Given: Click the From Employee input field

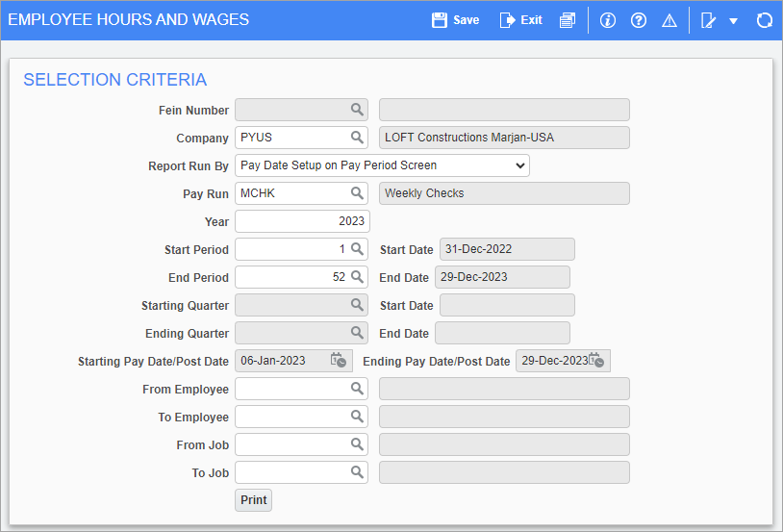Looking at the screenshot, I should [291, 389].
